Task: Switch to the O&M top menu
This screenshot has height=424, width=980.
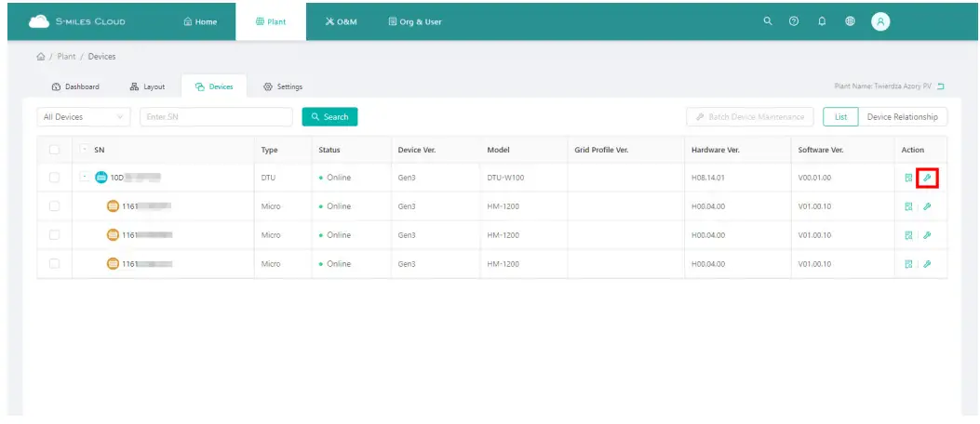Action: [x=342, y=22]
